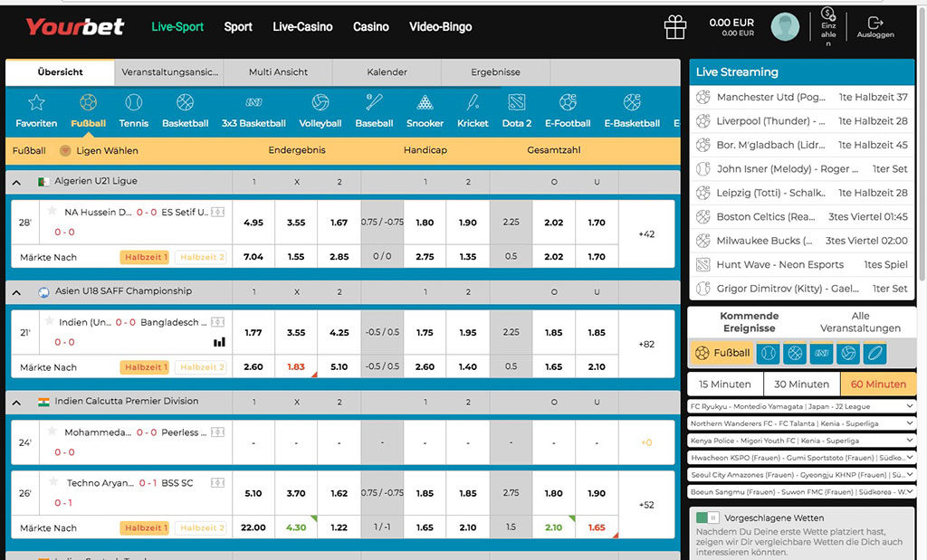This screenshot has width=927, height=560.
Task: Select the Basketball sport icon
Action: coord(185,103)
